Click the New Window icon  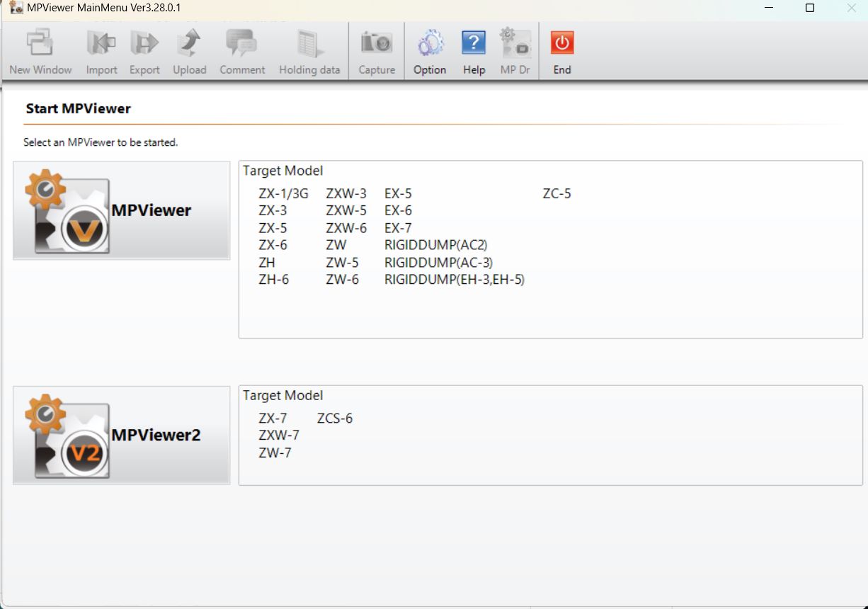click(39, 42)
